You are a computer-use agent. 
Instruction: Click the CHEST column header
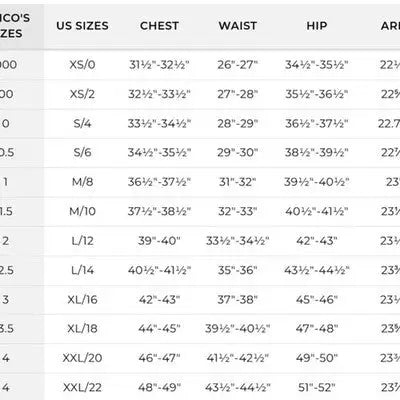coord(159,26)
